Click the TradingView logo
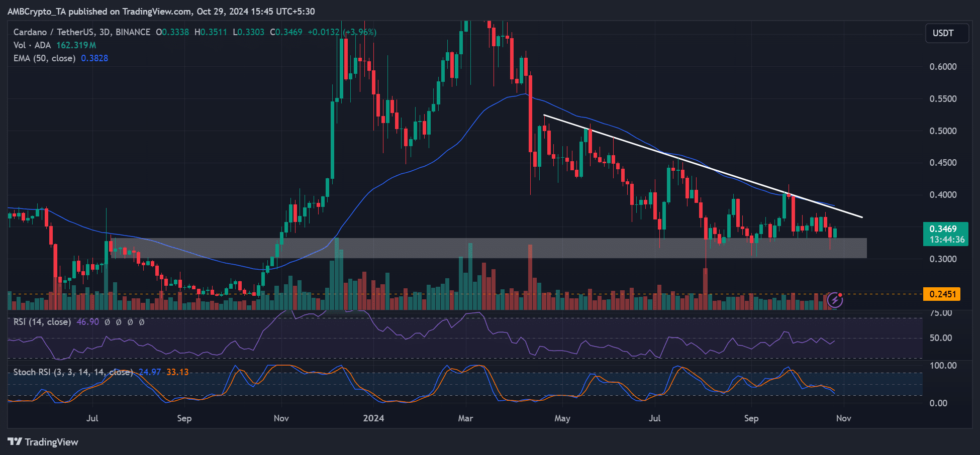The width and height of the screenshot is (980, 455). (x=43, y=442)
